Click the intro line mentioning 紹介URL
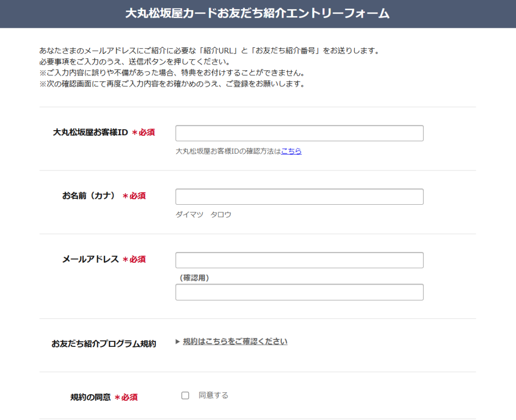This screenshot has width=516, height=420. click(210, 51)
